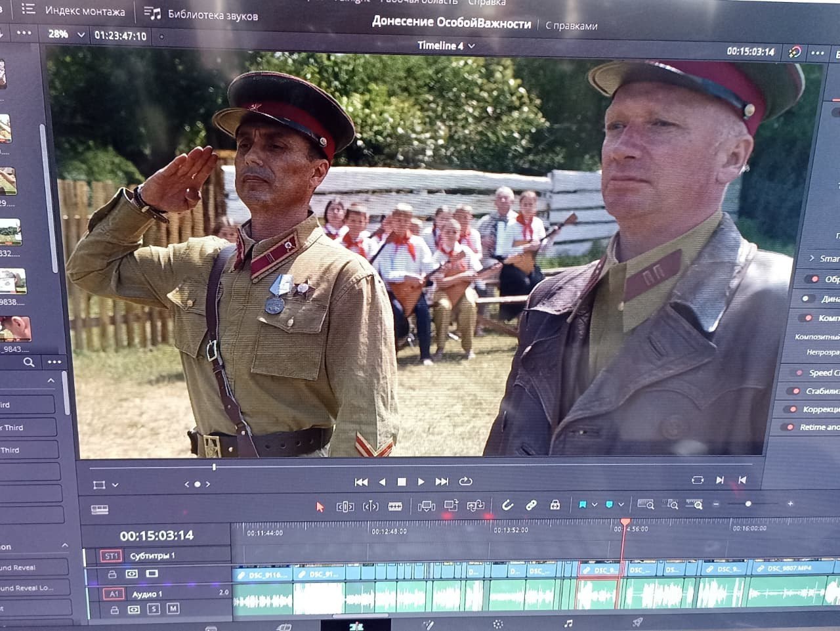Viewport: 840px width, 631px height.
Task: Lock the Аудио 1 track
Action: 115,610
